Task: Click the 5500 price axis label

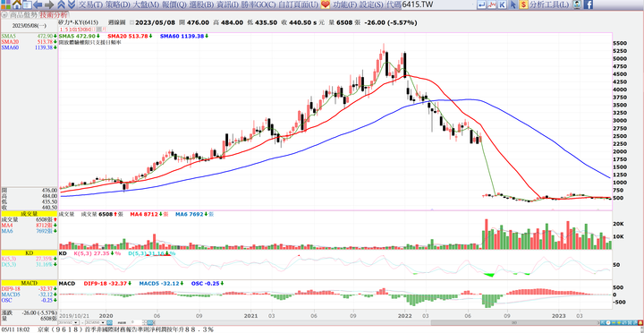Action: coord(619,43)
